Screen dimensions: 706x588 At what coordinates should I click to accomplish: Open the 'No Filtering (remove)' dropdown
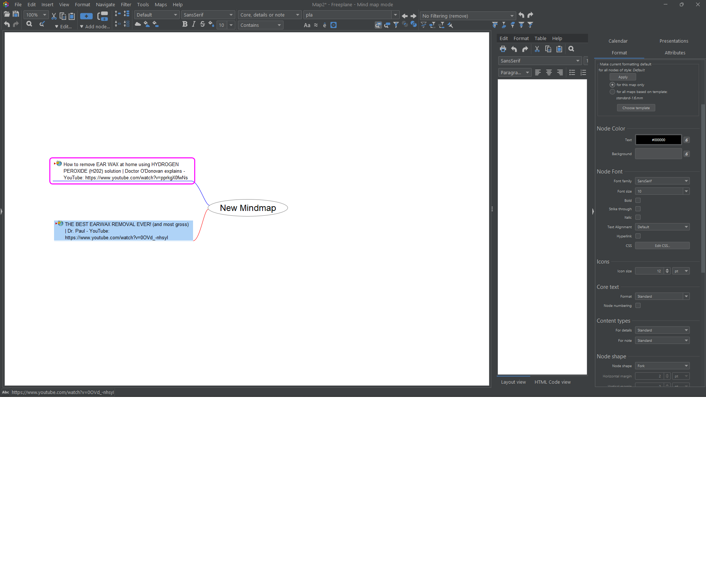[x=468, y=16]
